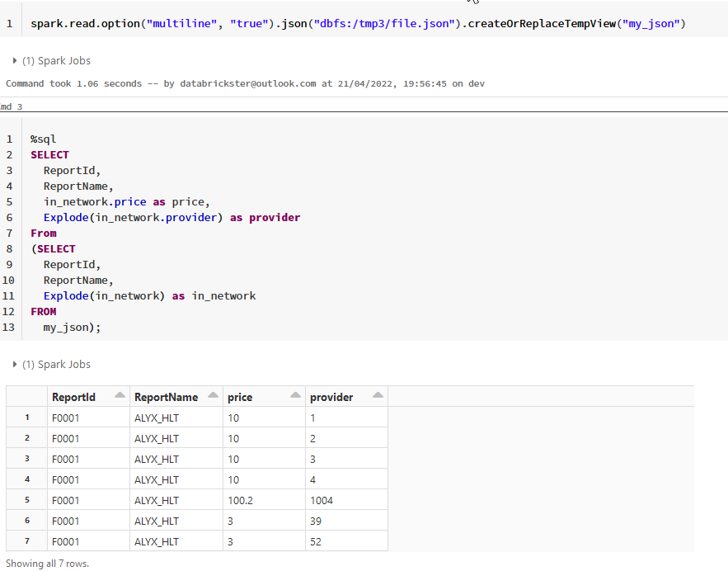Click row number 1 in results table
The height and width of the screenshot is (571, 728).
[x=27, y=418]
